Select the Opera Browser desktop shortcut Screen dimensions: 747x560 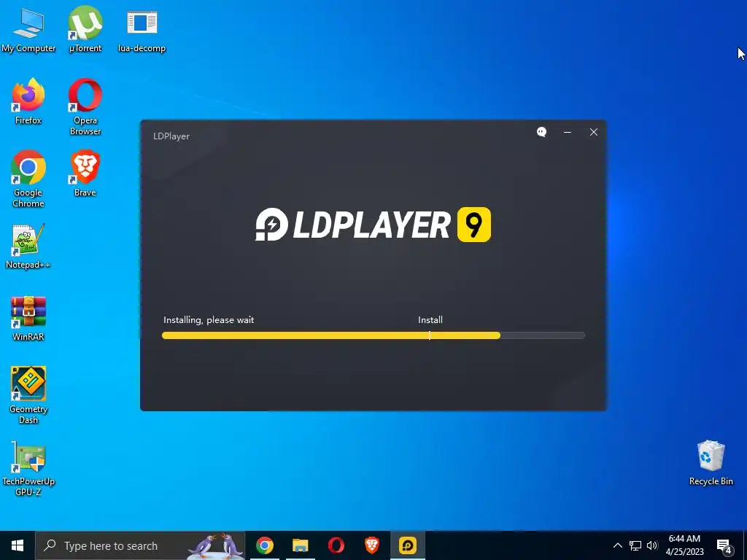85,106
